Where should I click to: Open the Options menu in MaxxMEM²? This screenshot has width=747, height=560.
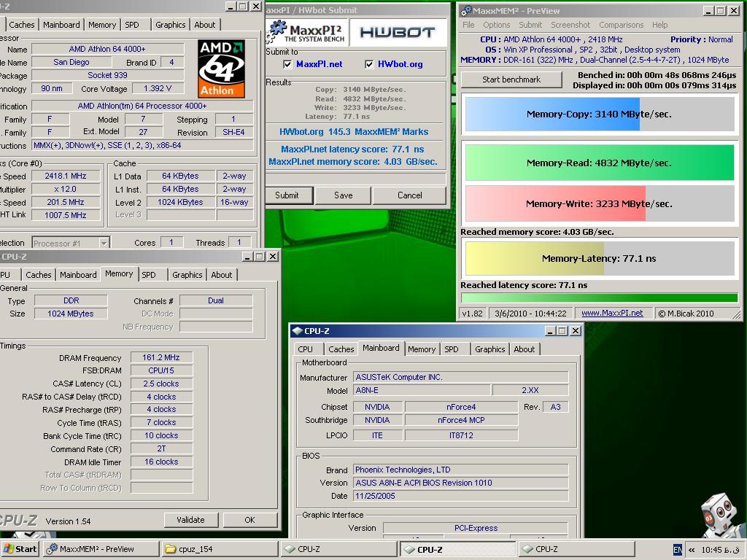click(x=496, y=25)
